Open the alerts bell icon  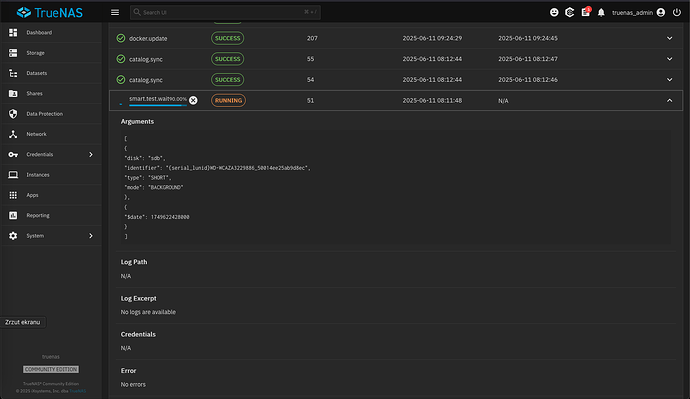601,13
